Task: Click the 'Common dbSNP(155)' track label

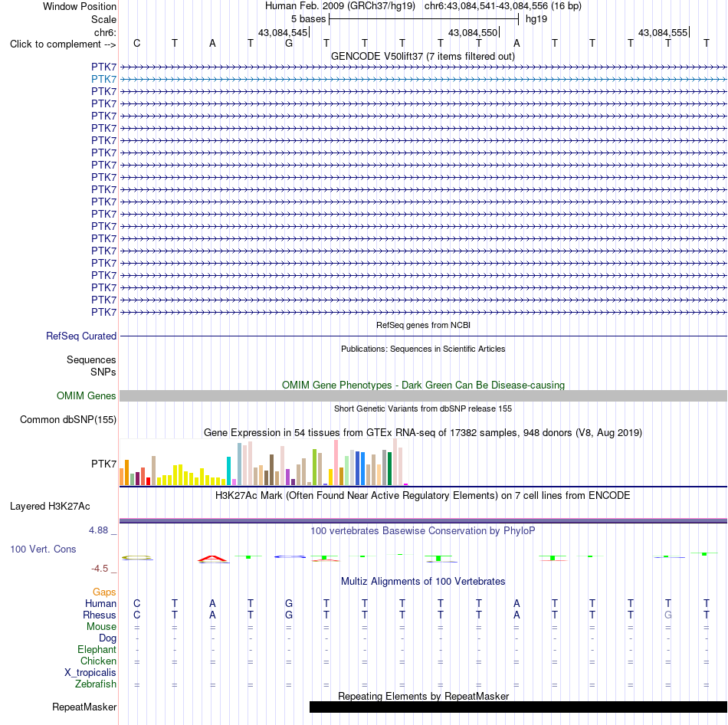Action: [68, 419]
